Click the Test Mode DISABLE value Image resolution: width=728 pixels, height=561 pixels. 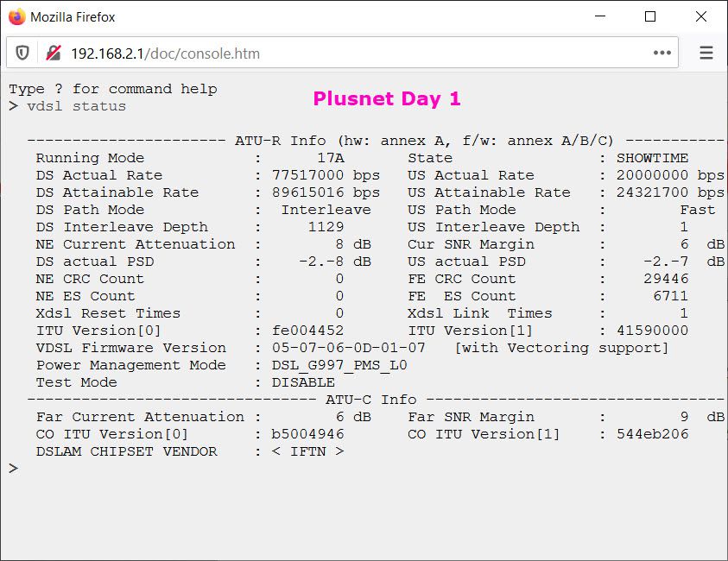pos(301,381)
